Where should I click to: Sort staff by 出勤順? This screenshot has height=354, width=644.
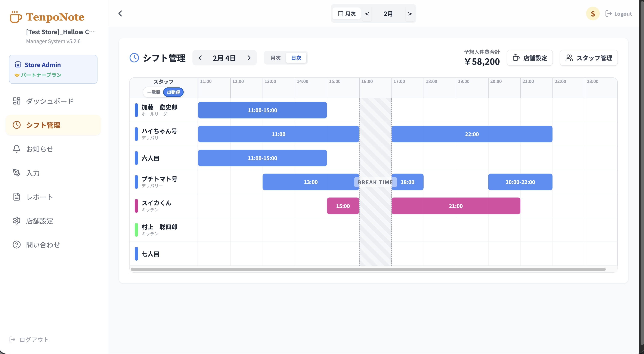173,92
